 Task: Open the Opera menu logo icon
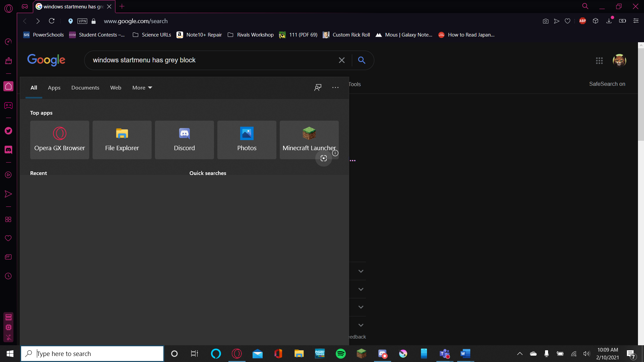pos(8,8)
